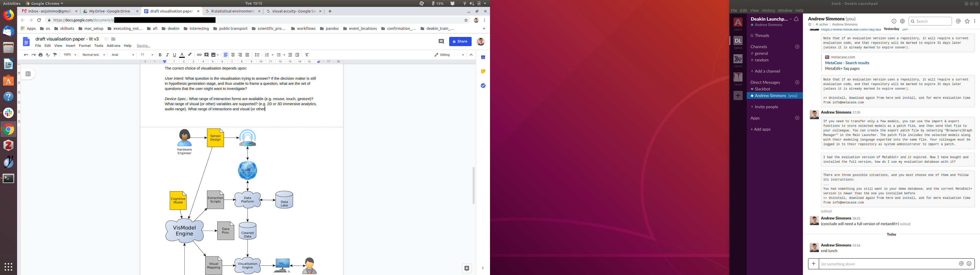The image size is (980, 275).
Task: Click the paint format icon in Docs
Action: click(x=55, y=55)
